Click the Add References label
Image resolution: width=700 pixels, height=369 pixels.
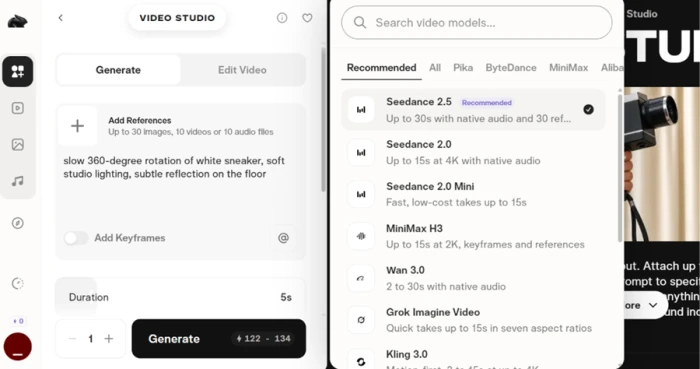point(140,120)
